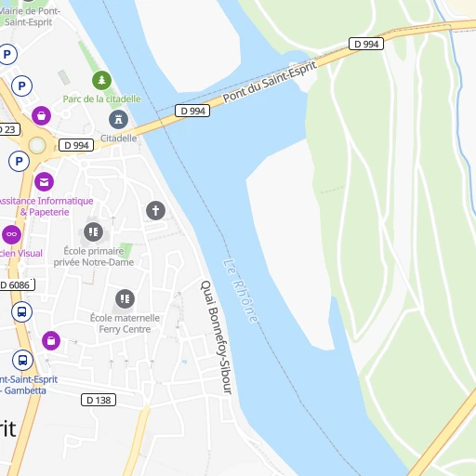Click the École primaire privée Notre-Dame school icon
The image size is (476, 476).
[x=93, y=231]
